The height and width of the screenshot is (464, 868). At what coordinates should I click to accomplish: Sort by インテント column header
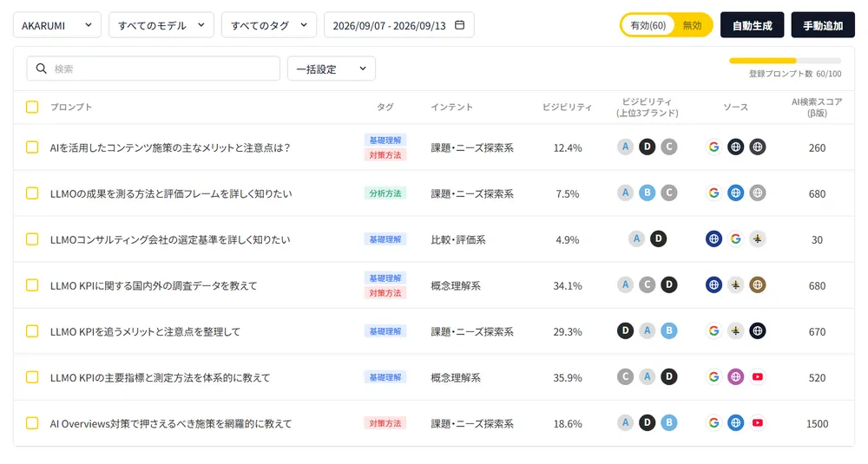click(x=451, y=107)
